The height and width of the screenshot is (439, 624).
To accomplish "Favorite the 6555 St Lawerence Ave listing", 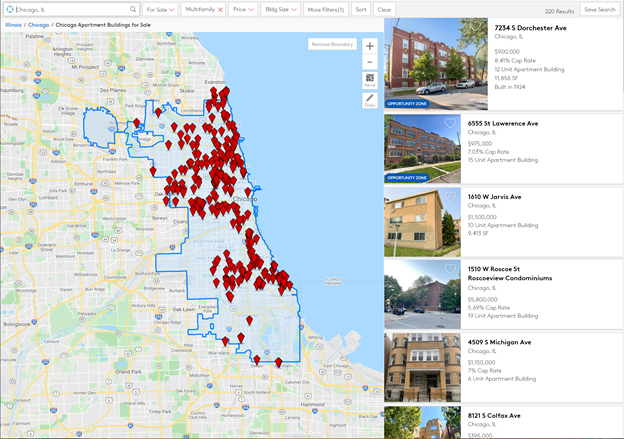I will click(450, 124).
